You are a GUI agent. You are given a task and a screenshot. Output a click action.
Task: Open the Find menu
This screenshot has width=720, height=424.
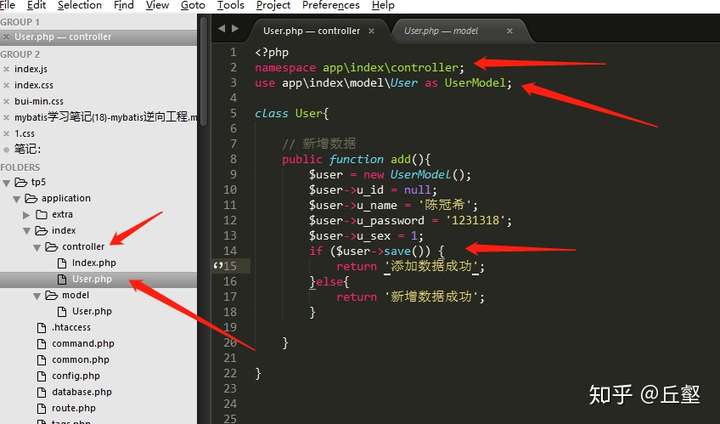[x=124, y=6]
